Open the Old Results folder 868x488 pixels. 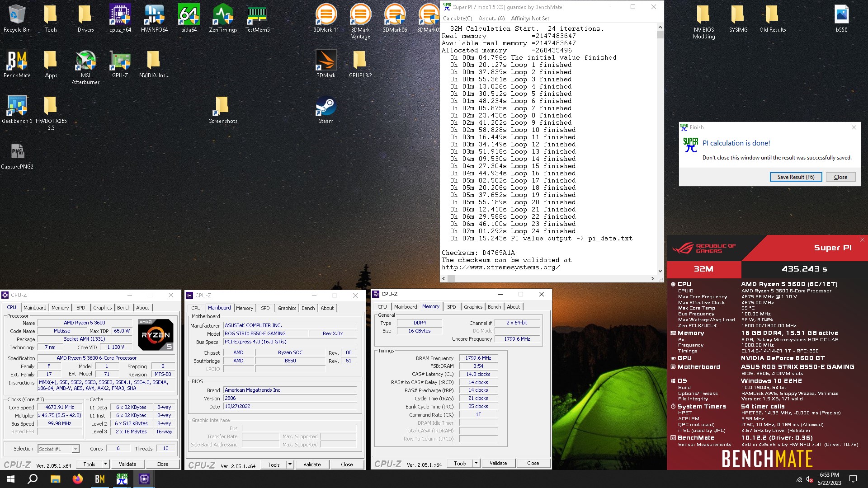point(773,18)
